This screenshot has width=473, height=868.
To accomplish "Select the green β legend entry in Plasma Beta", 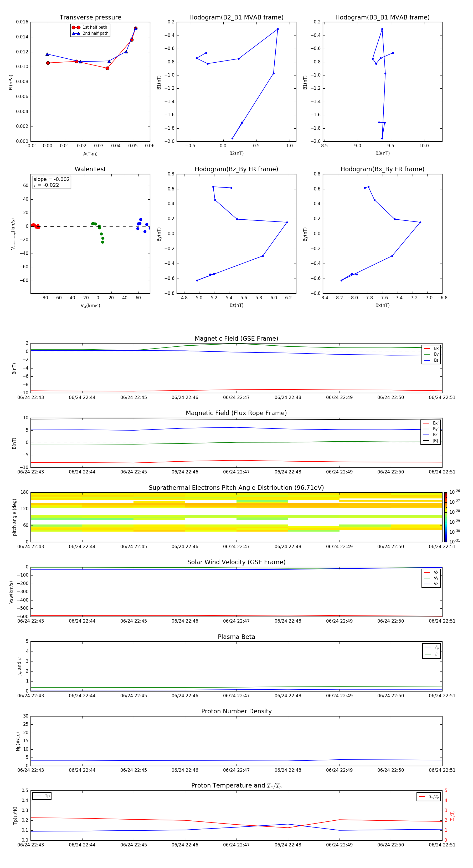I will pyautogui.click(x=431, y=654).
